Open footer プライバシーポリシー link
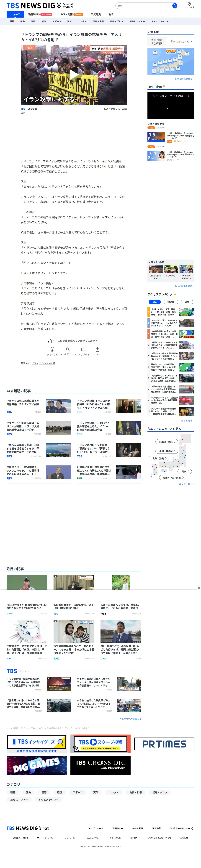The width and height of the screenshot is (201, 868). click(46, 838)
